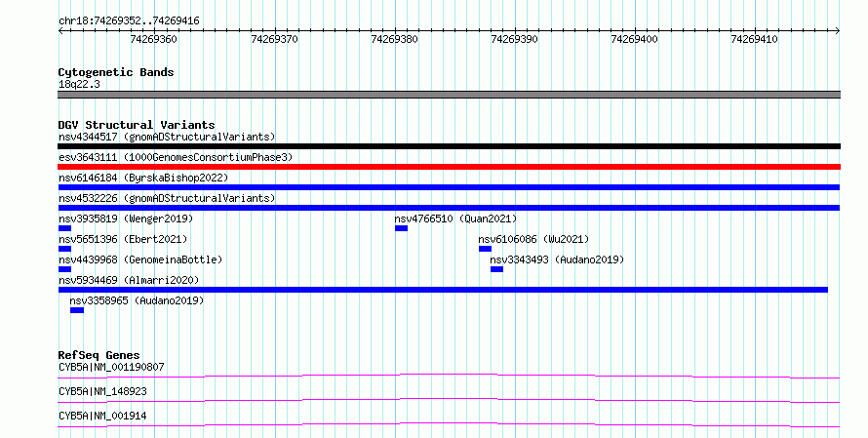
Task: Open variant nsv4439968 GenomeinaBottle label
Action: tap(140, 259)
